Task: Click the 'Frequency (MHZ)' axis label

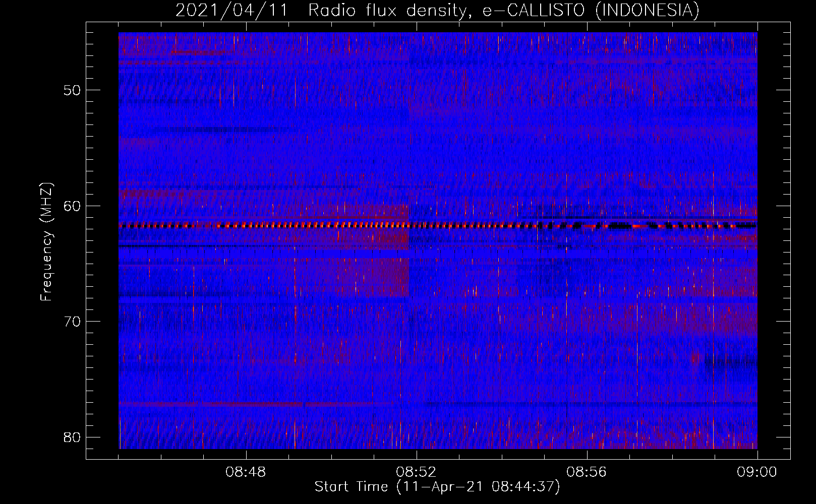Action: (46, 242)
